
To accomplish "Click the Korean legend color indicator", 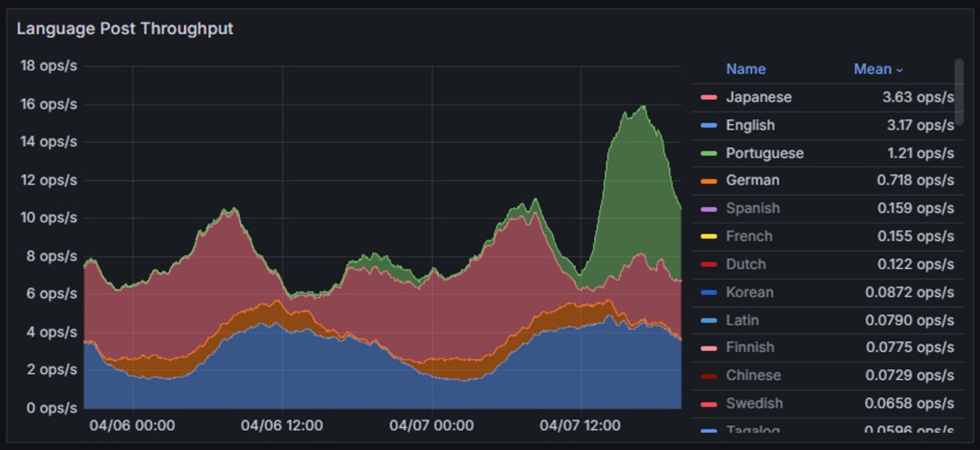I will pos(708,292).
